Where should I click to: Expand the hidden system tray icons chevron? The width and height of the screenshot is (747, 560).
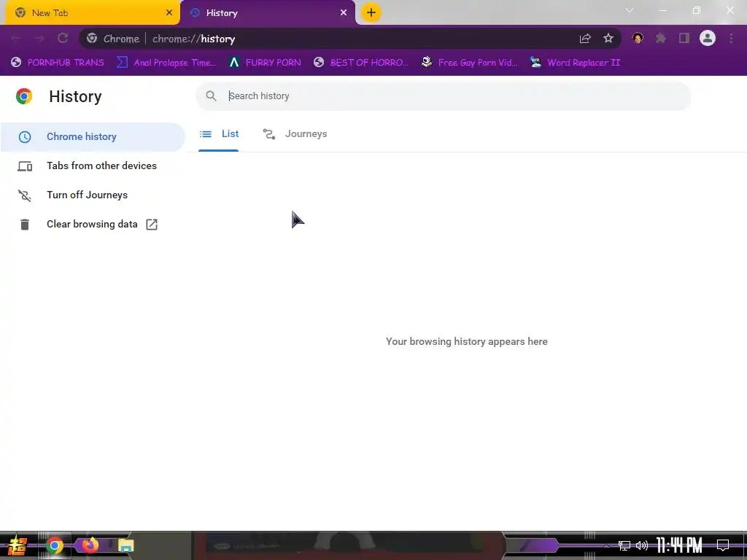[x=606, y=545]
